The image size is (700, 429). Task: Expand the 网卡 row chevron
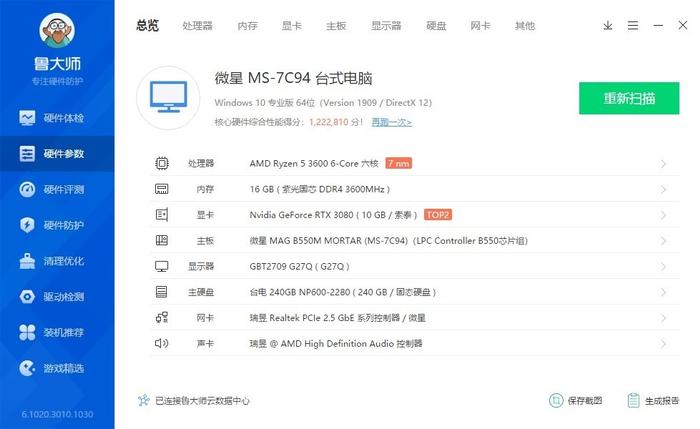tap(663, 318)
